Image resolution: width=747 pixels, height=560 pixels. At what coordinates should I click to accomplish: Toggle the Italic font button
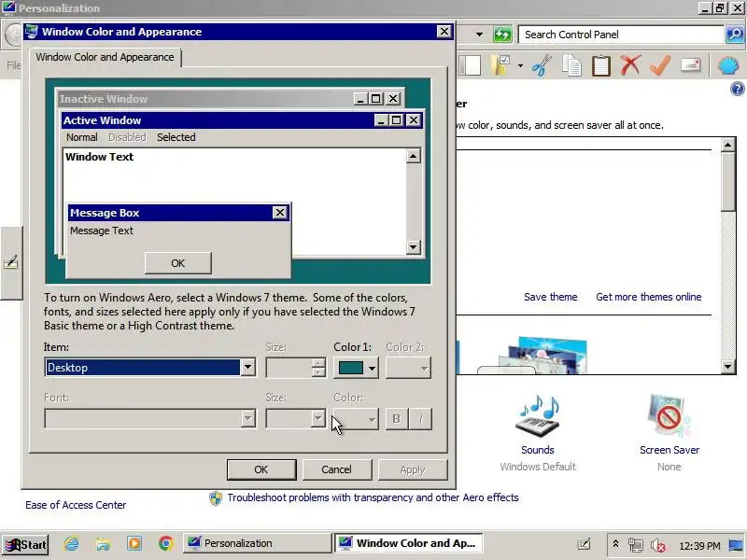click(x=420, y=418)
